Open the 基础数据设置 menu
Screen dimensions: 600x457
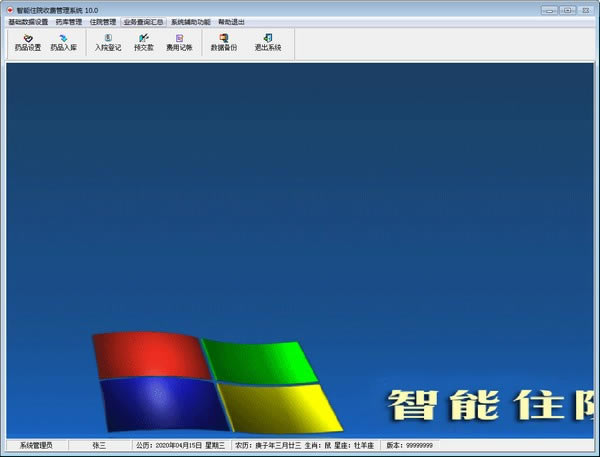tap(28, 22)
